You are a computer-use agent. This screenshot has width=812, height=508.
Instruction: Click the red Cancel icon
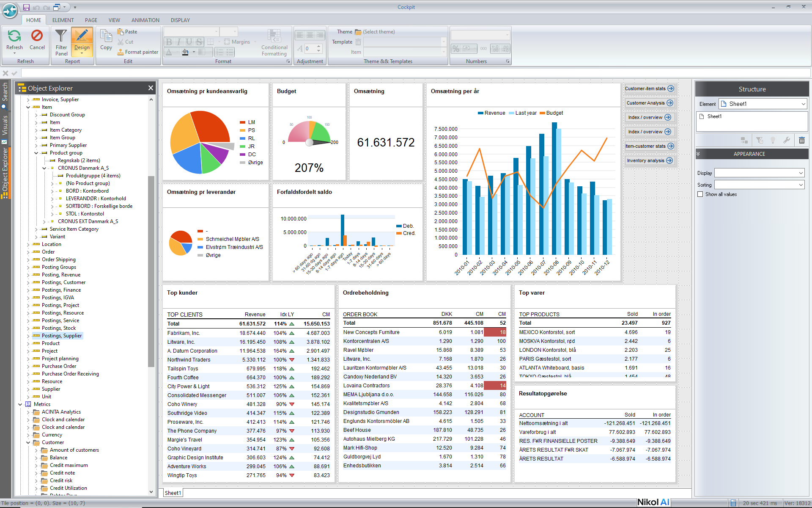coord(37,36)
